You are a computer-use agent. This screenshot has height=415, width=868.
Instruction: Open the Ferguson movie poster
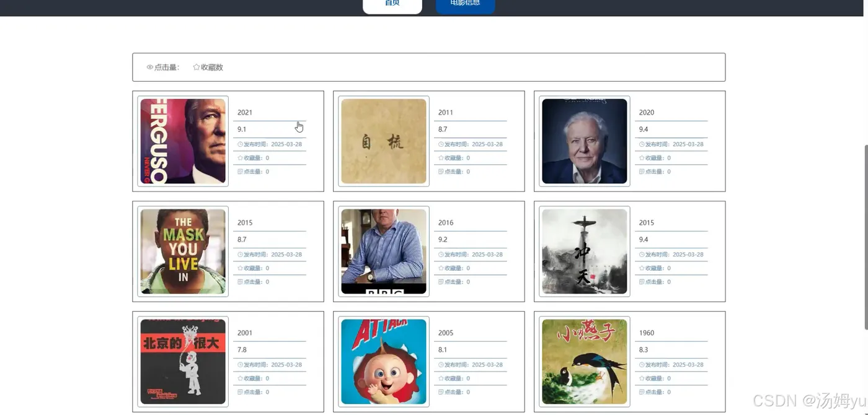[x=183, y=141]
